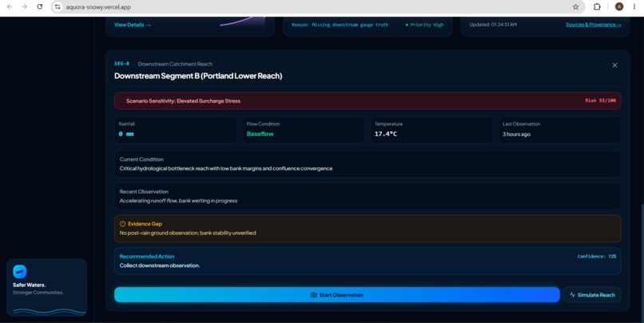644x323 pixels.
Task: Select the aquora-snowy.vercel.app address bar
Action: point(316,7)
